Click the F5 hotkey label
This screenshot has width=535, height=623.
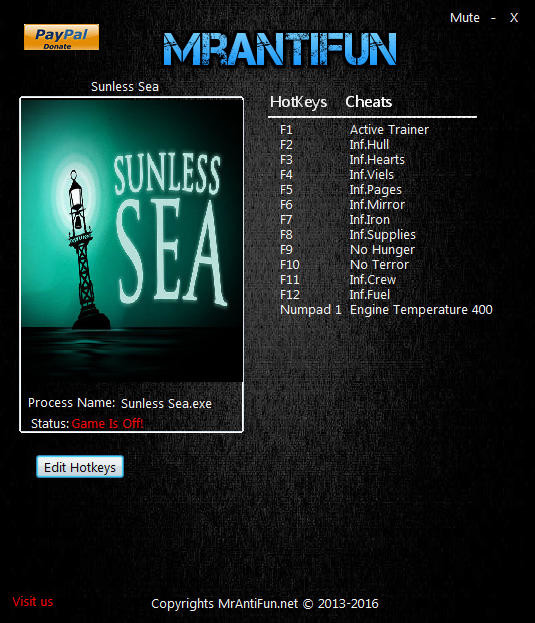[x=286, y=190]
